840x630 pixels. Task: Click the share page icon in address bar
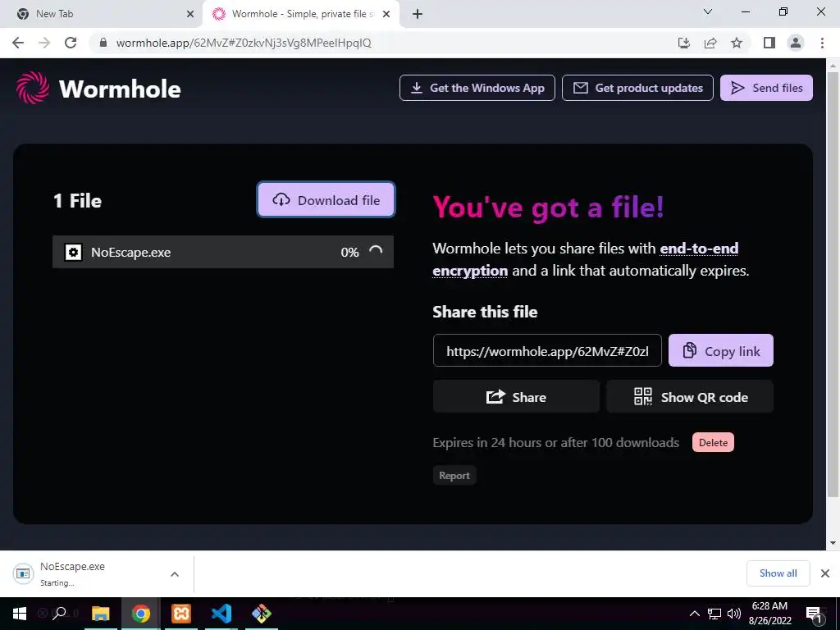[x=710, y=43]
